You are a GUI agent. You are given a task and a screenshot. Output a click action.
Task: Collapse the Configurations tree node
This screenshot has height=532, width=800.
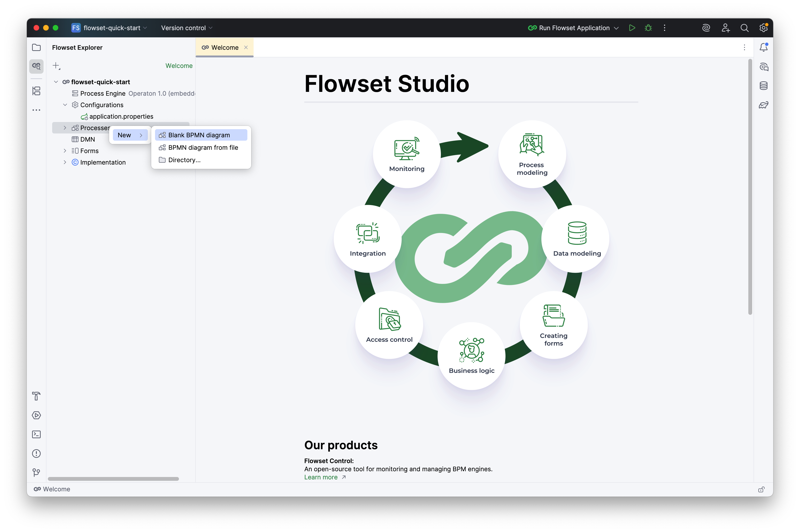click(65, 105)
